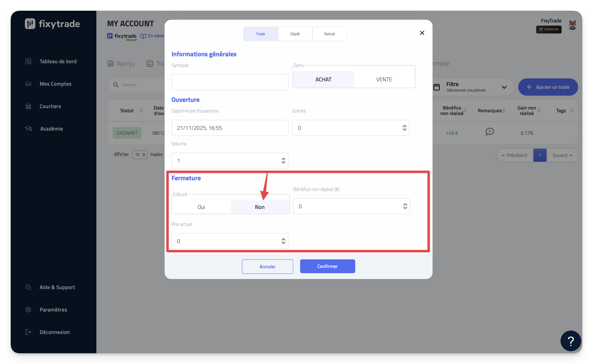Image resolution: width=593 pixels, height=364 pixels.
Task: Open the Aide & Support icon
Action: (x=28, y=287)
